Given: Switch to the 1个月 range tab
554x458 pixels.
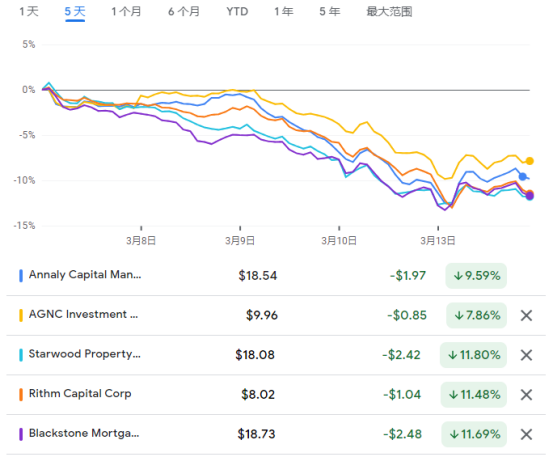Looking at the screenshot, I should point(126,12).
